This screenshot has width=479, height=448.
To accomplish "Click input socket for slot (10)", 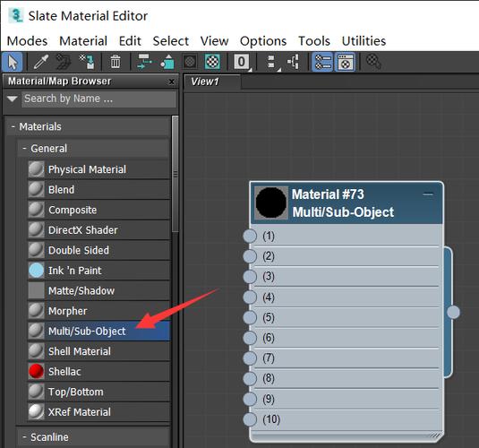I will coord(250,419).
